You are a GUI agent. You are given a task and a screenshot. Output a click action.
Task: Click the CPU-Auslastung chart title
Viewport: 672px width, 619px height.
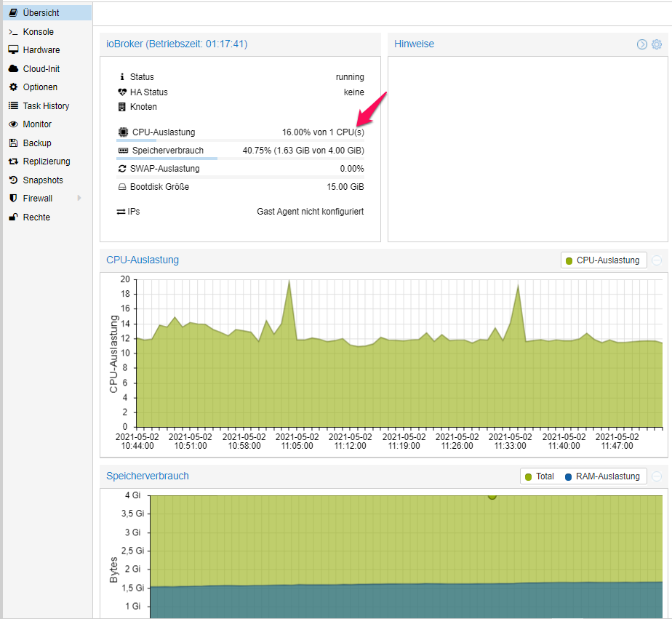tap(143, 260)
